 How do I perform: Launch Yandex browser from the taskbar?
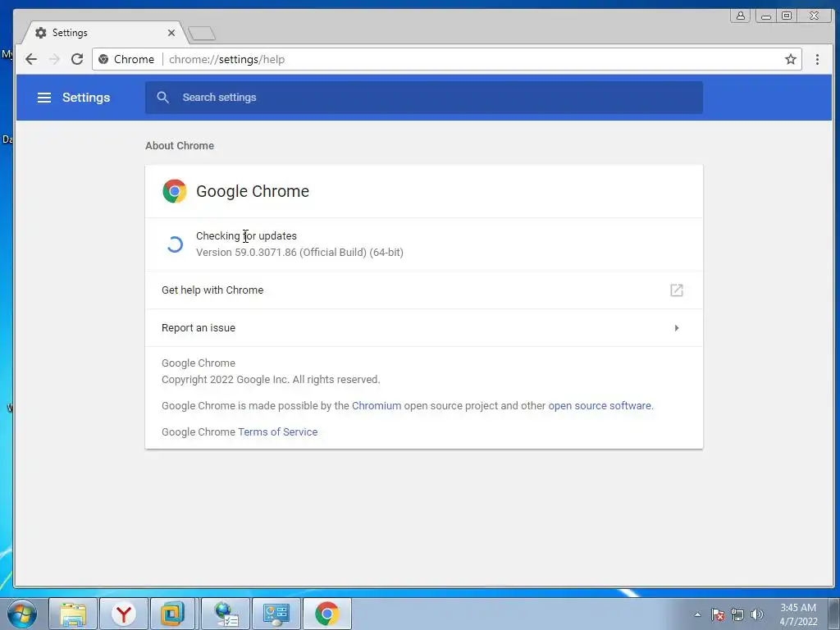click(124, 614)
